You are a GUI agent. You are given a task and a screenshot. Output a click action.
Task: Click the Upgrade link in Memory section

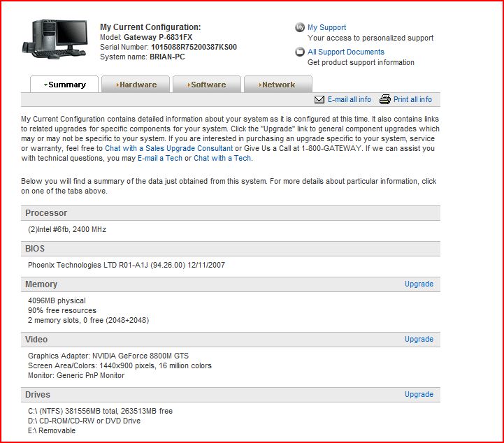419,284
